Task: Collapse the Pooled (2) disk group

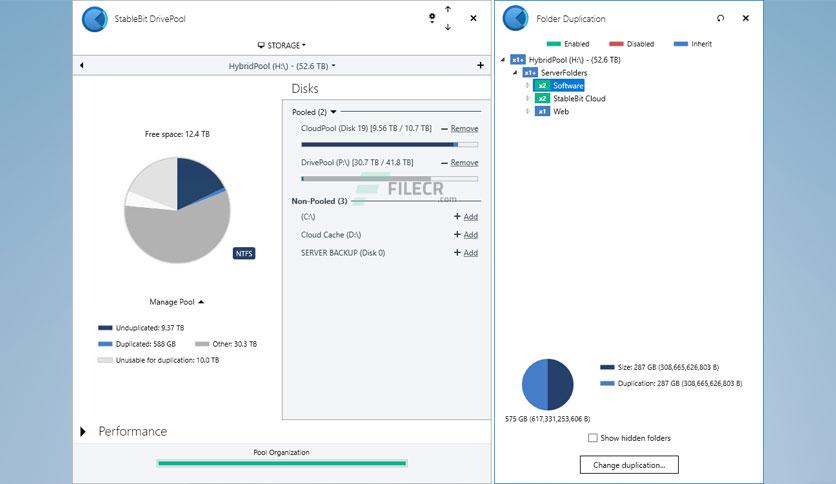Action: (x=333, y=112)
